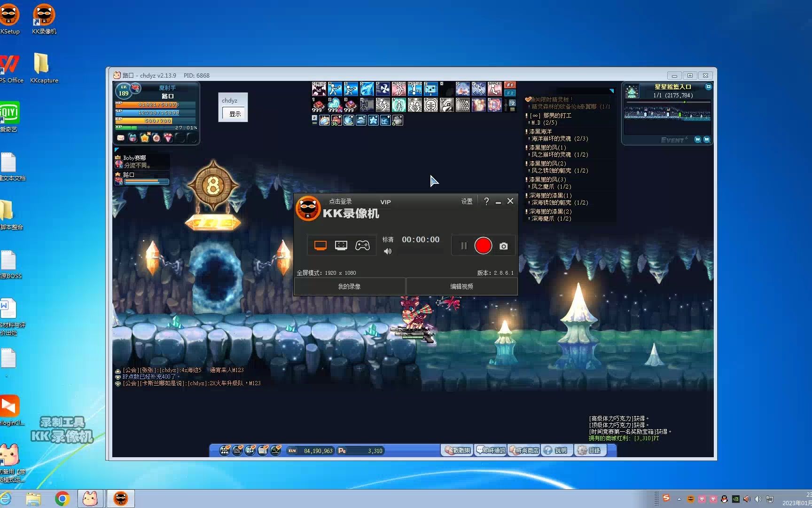Take a screenshot with the camera icon

503,246
